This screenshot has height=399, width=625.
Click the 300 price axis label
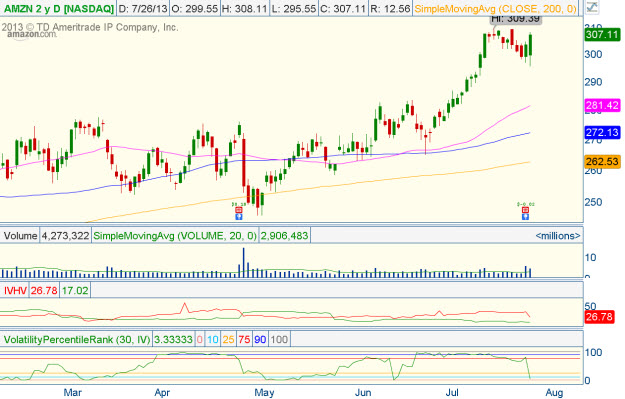593,54
